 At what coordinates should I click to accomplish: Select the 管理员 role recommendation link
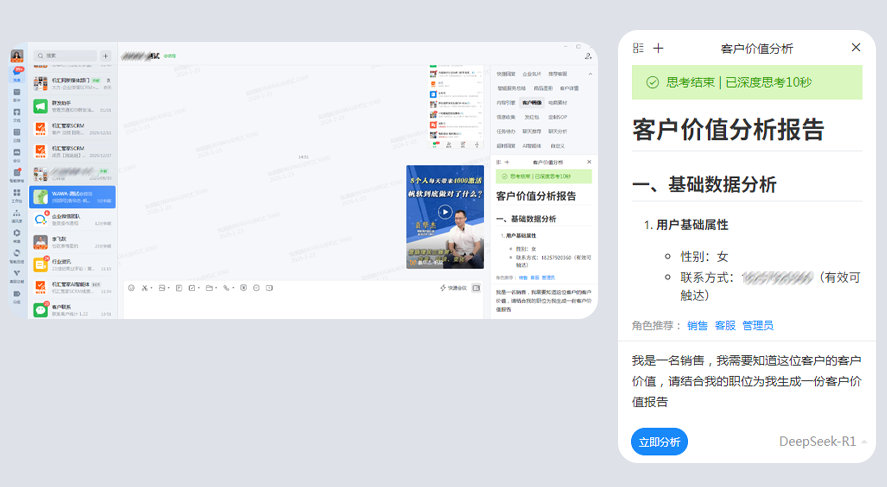point(757,326)
